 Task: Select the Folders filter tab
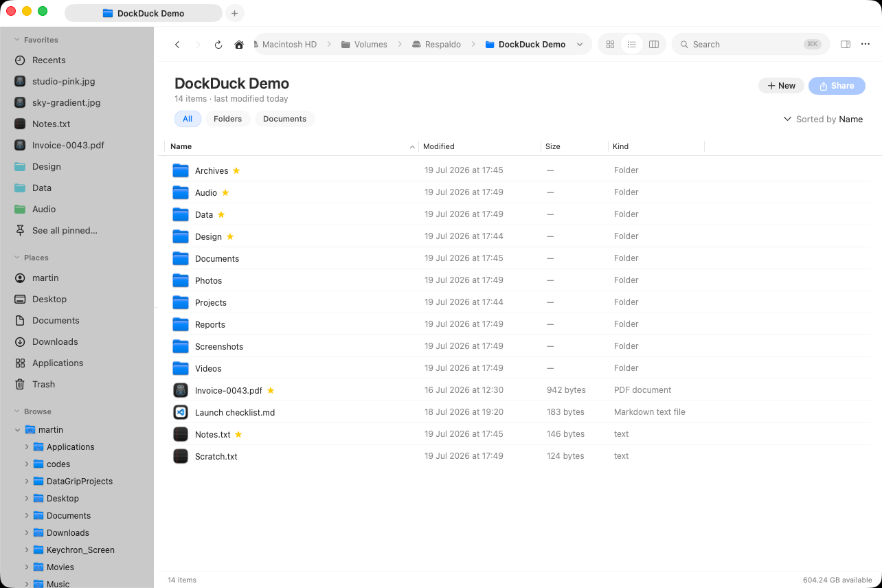227,119
